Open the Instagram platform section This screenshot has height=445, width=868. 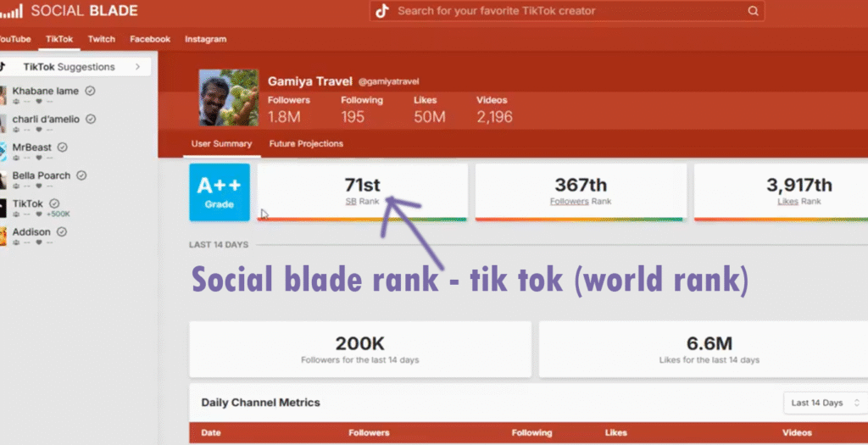[206, 39]
